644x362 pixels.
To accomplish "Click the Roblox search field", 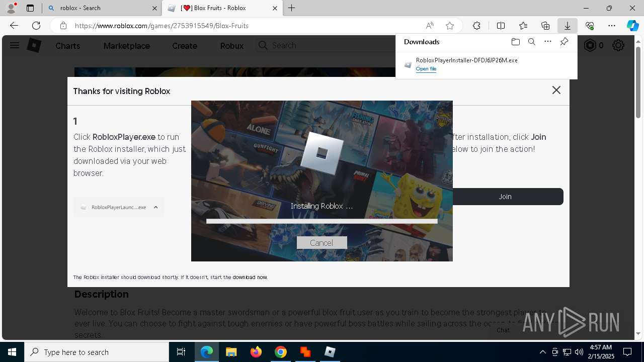I will (325, 45).
